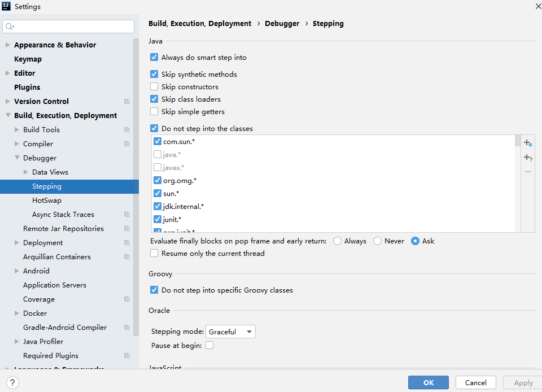
Task: Select HotSwap in the settings tree
Action: tap(47, 201)
